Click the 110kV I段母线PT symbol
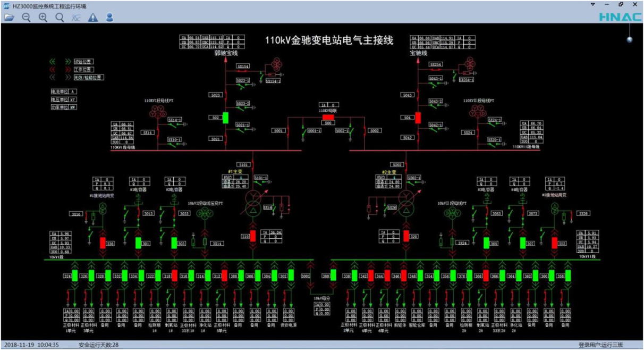Viewport: 644px width, 350px height. pyautogui.click(x=157, y=112)
